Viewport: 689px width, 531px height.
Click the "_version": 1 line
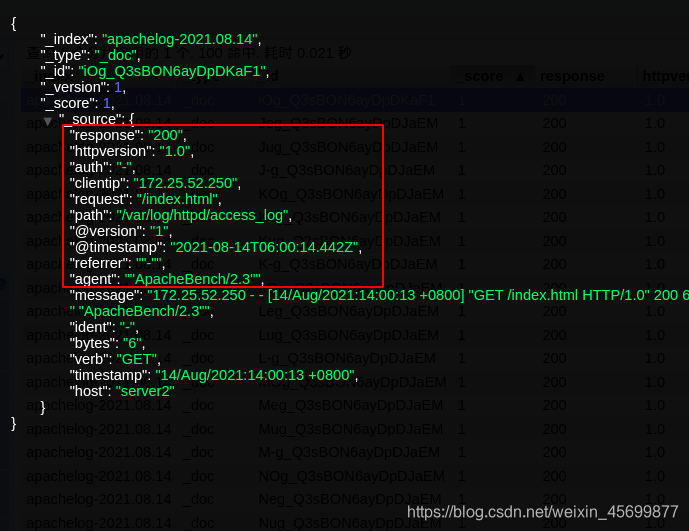click(83, 87)
